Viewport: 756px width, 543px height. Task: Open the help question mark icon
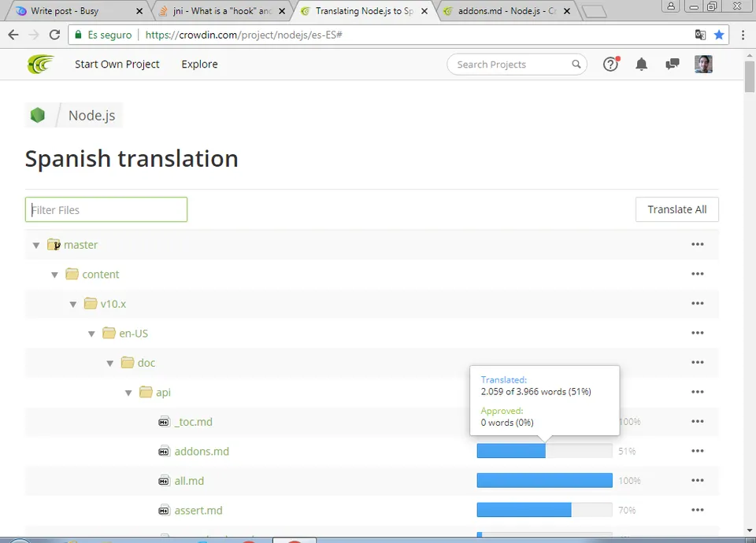pyautogui.click(x=610, y=64)
